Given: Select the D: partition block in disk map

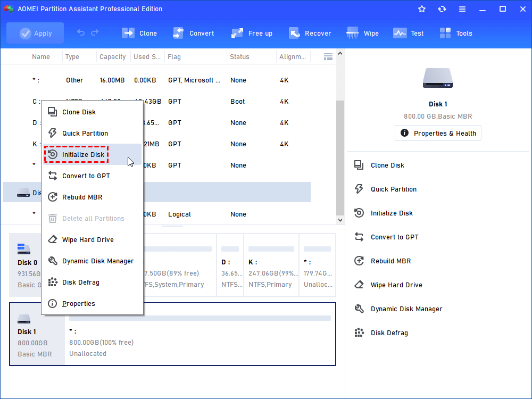Looking at the screenshot, I should point(230,265).
